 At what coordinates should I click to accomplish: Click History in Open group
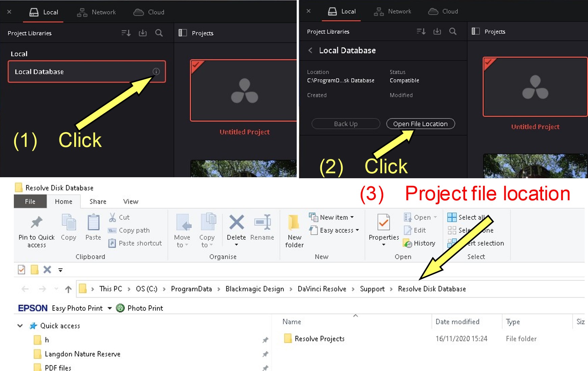point(419,243)
